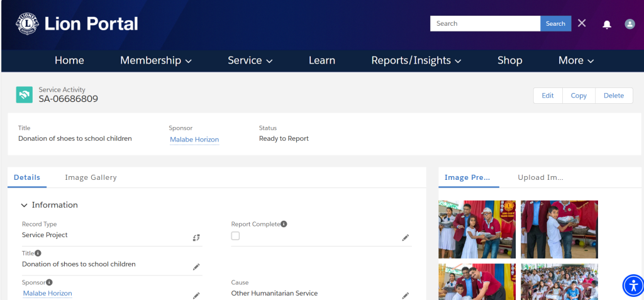Click header title Donation of shoes text
The image size is (644, 300).
coord(75,138)
